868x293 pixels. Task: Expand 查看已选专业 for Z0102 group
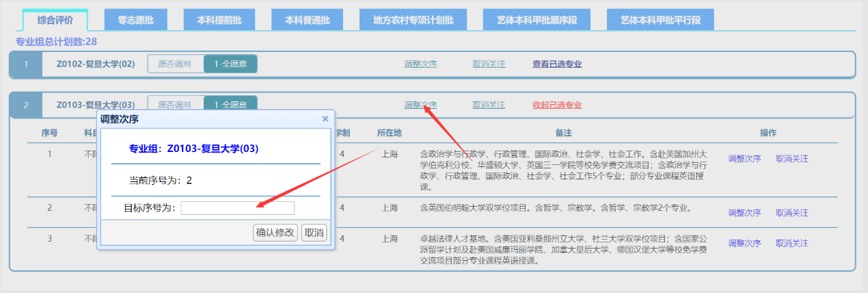click(x=557, y=64)
